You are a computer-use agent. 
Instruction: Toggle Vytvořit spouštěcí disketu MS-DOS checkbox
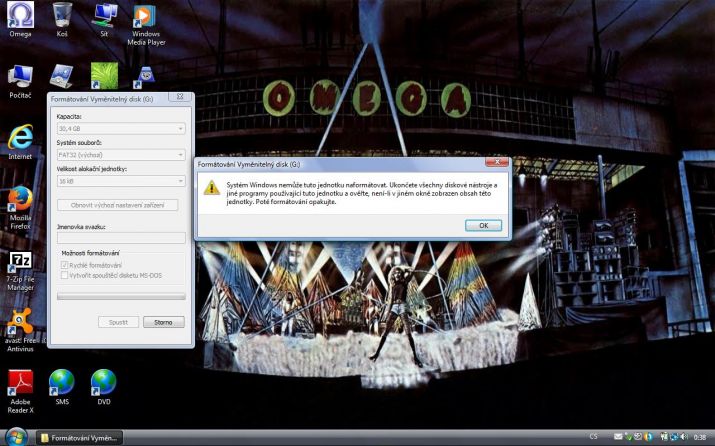pos(64,275)
